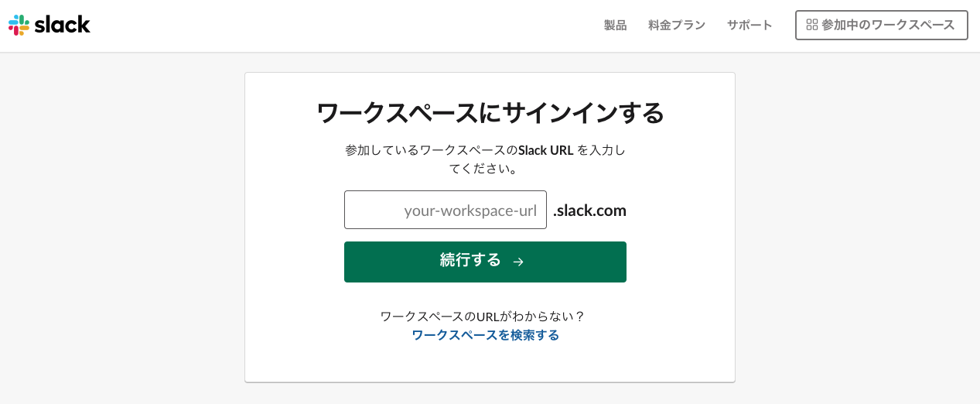This screenshot has width=980, height=404.
Task: Submit with the green 続行する button
Action: click(x=485, y=262)
